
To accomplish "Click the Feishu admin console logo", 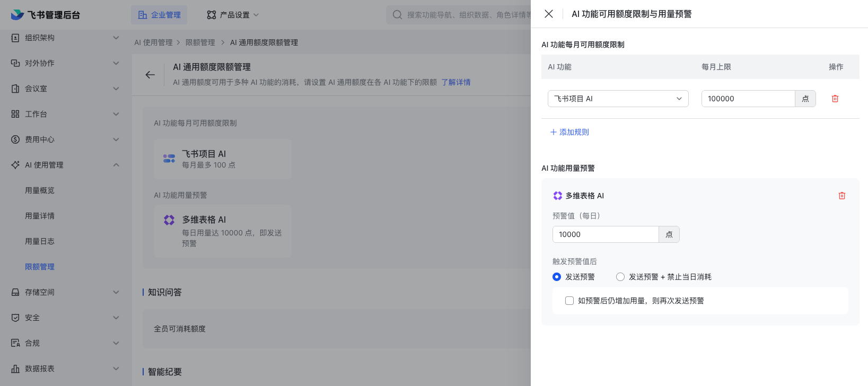I will coord(46,15).
